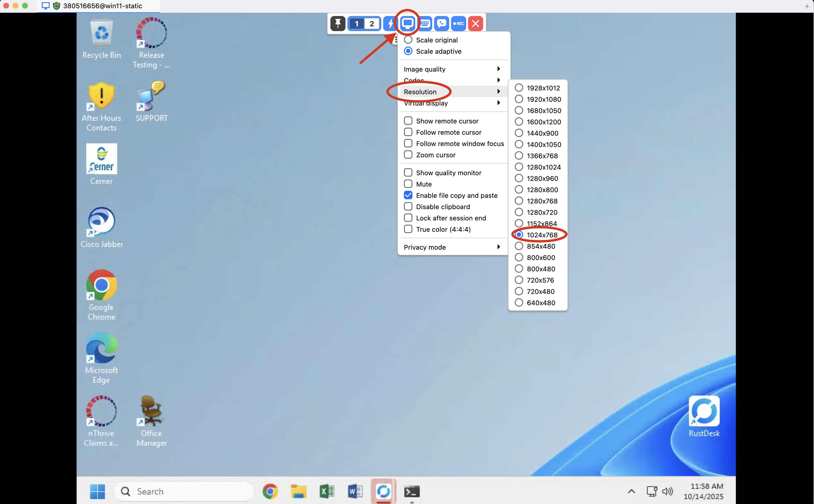Click the Windows search bar
Image resolution: width=814 pixels, height=504 pixels.
pyautogui.click(x=184, y=491)
